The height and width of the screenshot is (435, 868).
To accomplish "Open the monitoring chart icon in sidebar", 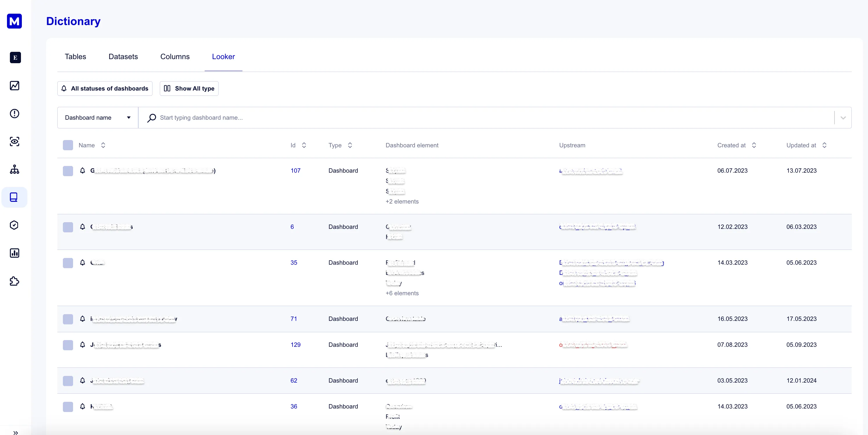I will [14, 85].
